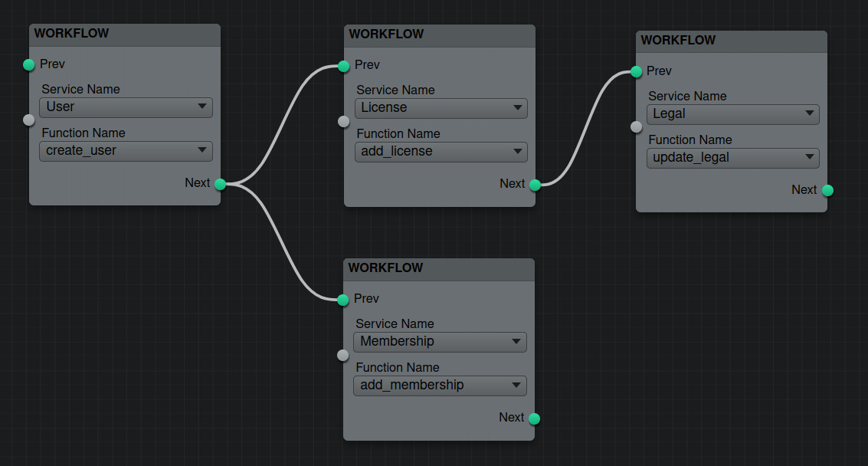Click the Next port on the update_legal node
This screenshot has height=466, width=868.
827,190
